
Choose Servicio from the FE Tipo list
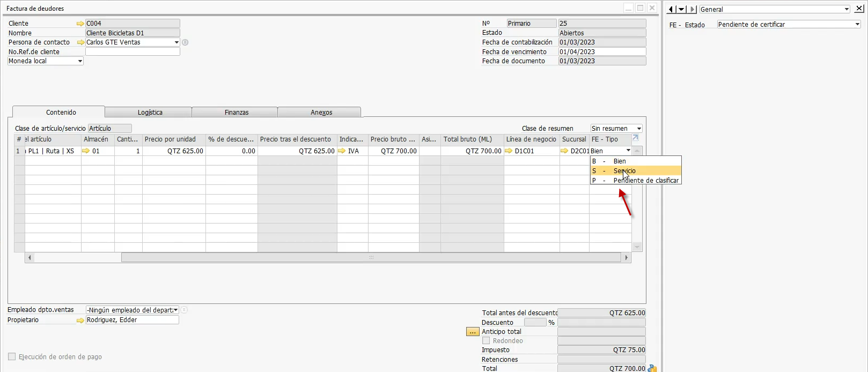[x=636, y=171]
